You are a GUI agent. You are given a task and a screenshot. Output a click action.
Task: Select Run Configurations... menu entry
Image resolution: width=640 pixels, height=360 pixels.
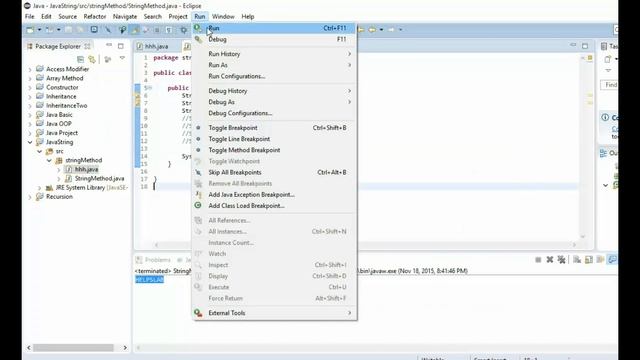click(275, 76)
